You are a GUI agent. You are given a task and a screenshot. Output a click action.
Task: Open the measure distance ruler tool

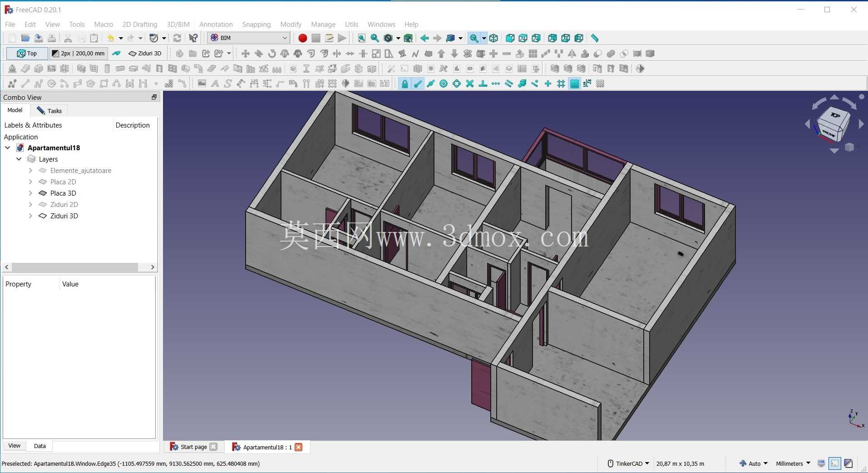595,38
